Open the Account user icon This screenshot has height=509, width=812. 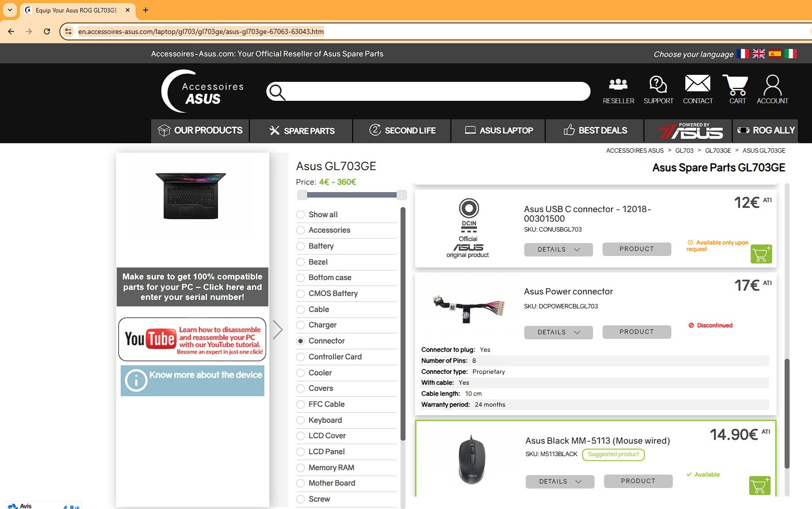772,90
